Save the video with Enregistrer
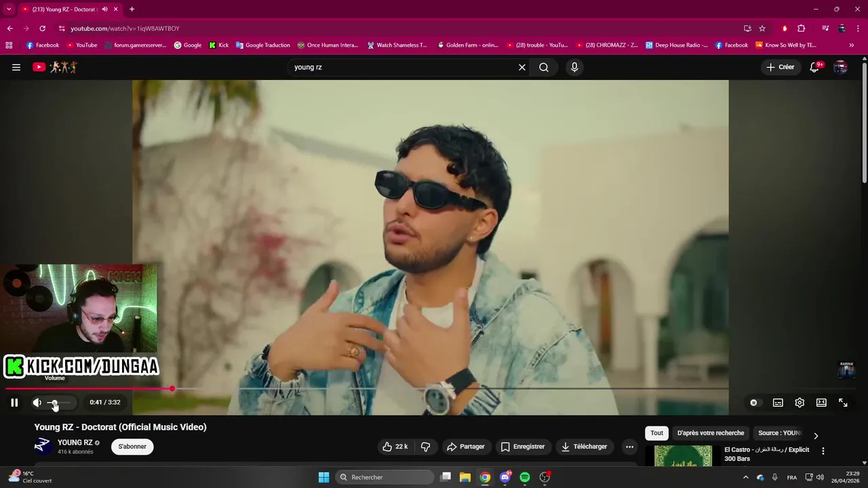 pos(522,447)
